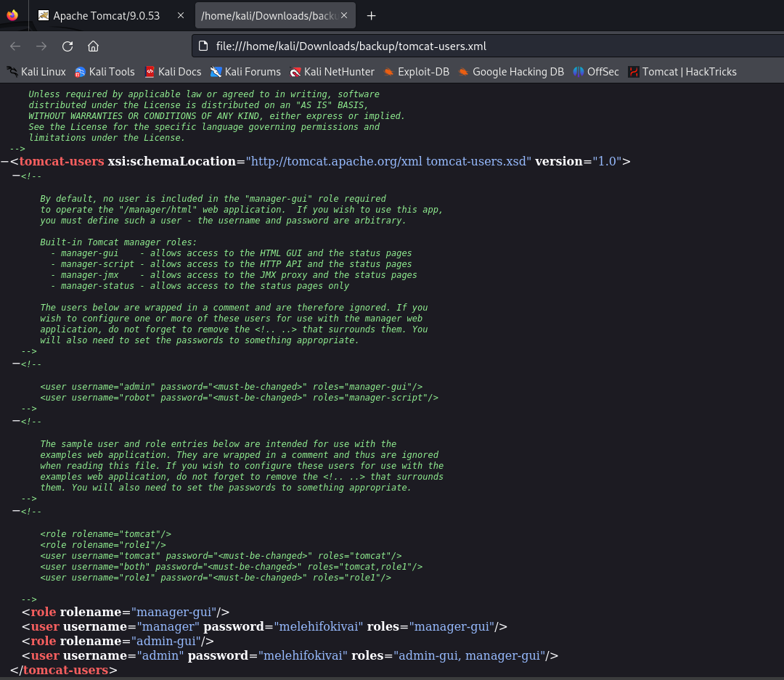This screenshot has height=680, width=784.
Task: Open Kali Tools bookmark
Action: coord(105,72)
